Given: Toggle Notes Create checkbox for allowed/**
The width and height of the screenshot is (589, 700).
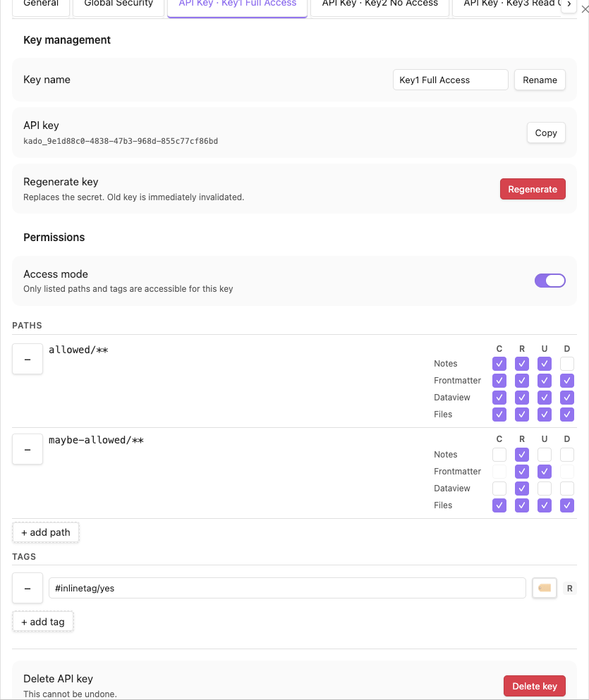Looking at the screenshot, I should 499,363.
